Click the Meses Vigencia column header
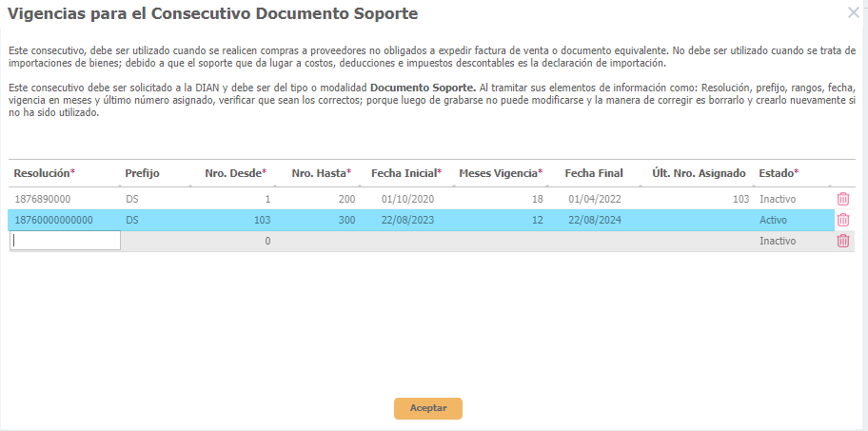This screenshot has width=868, height=431. coord(501,173)
